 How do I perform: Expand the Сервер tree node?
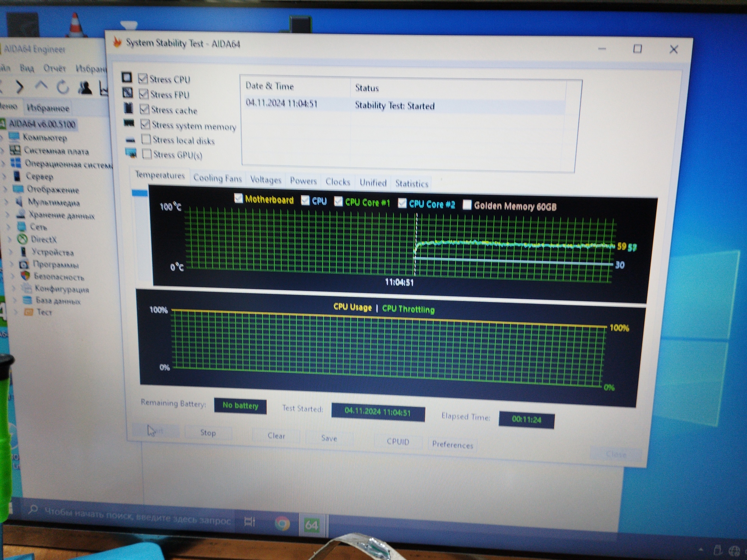(5, 176)
